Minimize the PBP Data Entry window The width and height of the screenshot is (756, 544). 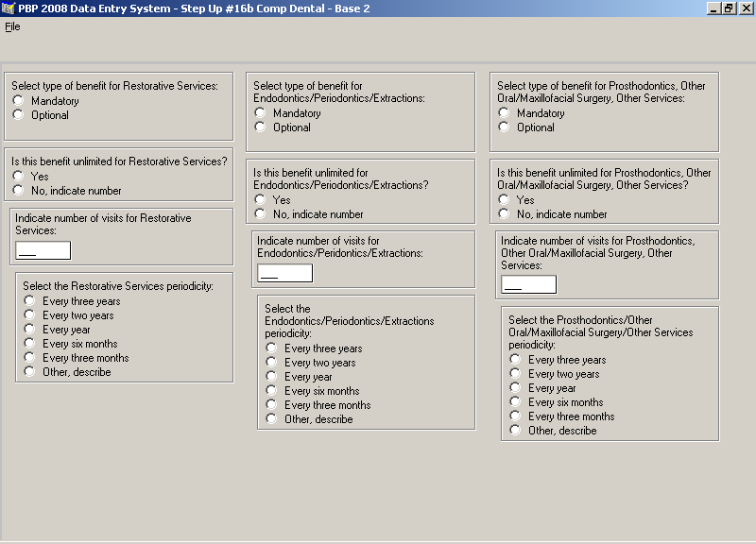point(714,8)
